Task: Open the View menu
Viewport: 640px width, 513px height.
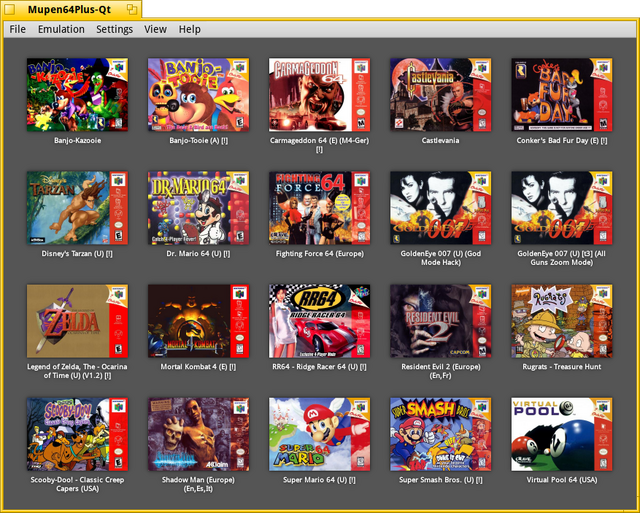Action: [156, 29]
